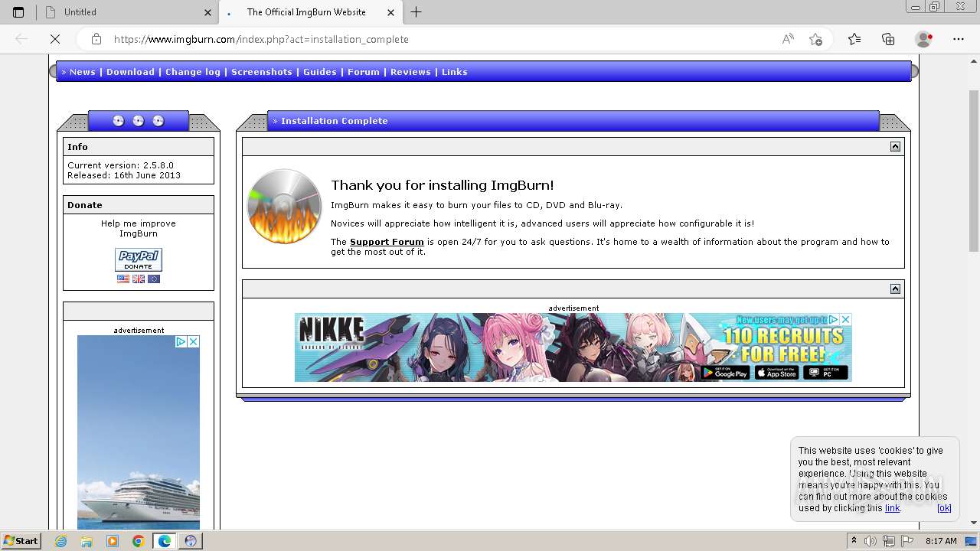Switch to the Edge taskbar button

(x=165, y=541)
